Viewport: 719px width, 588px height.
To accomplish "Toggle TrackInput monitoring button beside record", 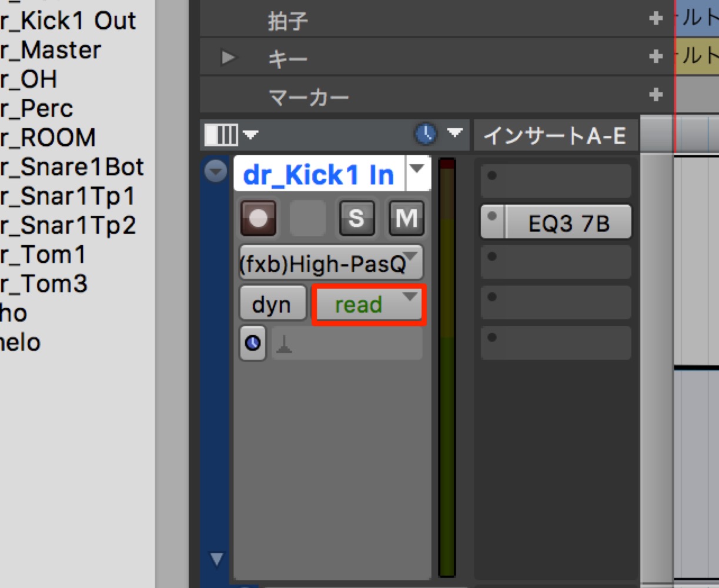I will click(307, 218).
